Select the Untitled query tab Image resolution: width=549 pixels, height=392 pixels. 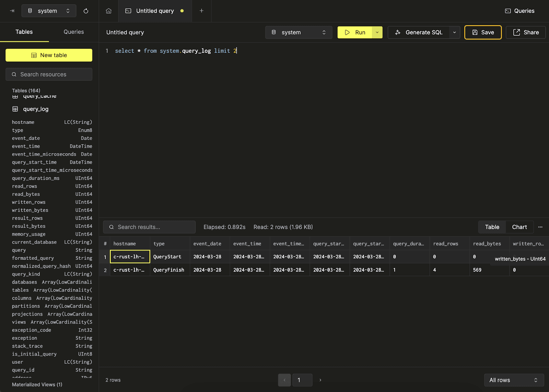155,11
